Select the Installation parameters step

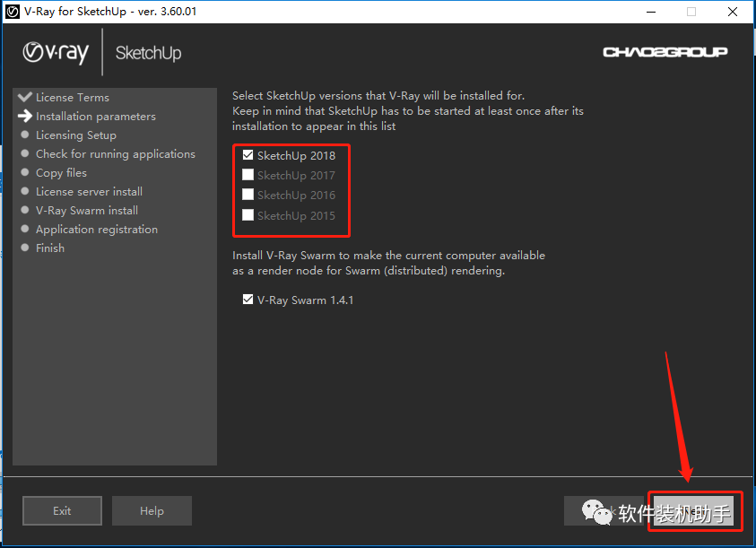tap(96, 117)
